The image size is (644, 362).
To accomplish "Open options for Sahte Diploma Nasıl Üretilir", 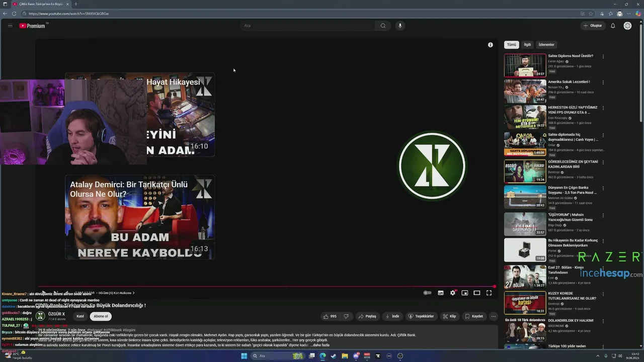I will pyautogui.click(x=603, y=56).
